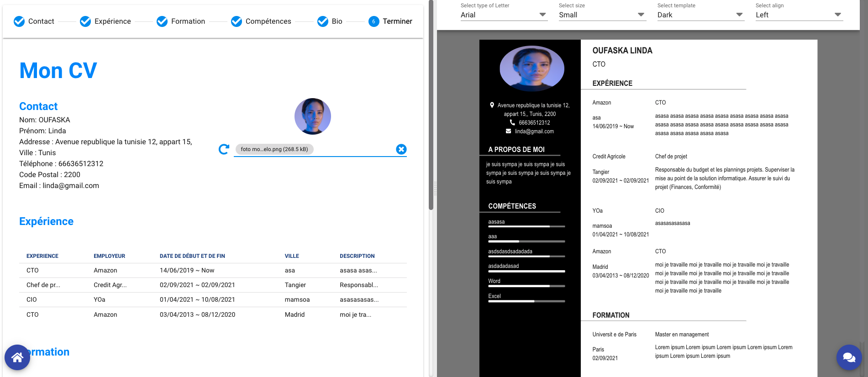Click OUFASKA LINDA name in preview
868x377 pixels.
coord(622,51)
